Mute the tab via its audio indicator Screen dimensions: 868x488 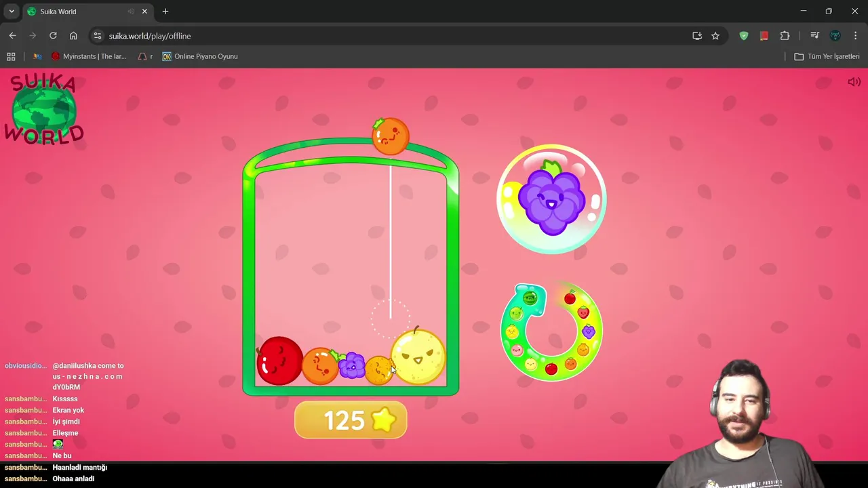click(x=131, y=12)
